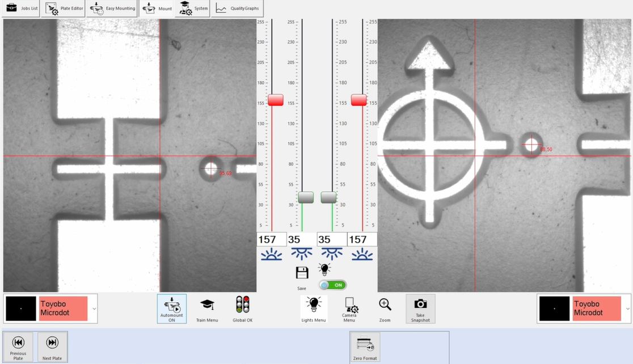Expand the right Toyobo Microdot dropdown
The width and height of the screenshot is (633, 364).
(x=627, y=308)
